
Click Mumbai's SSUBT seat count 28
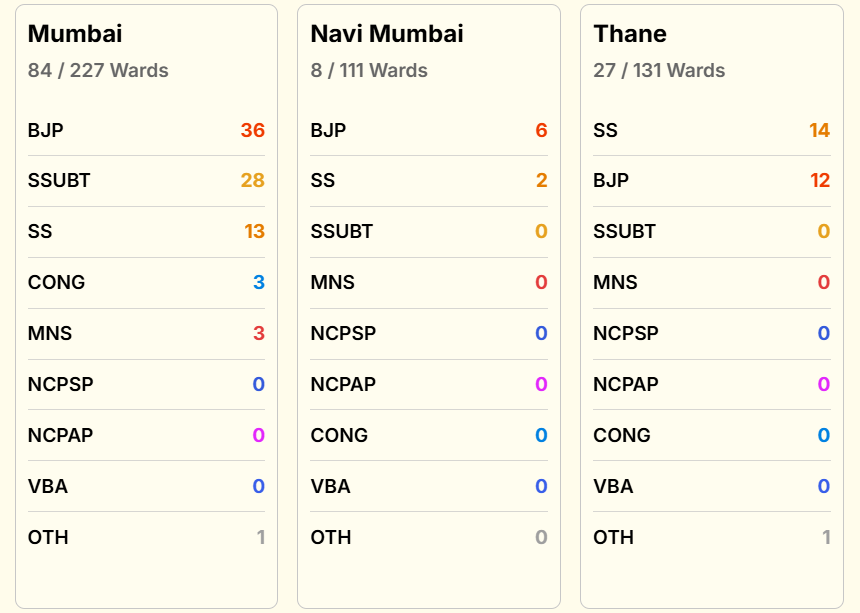point(252,181)
